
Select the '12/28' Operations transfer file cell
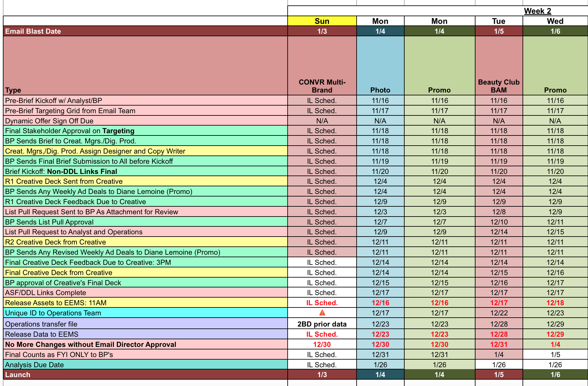[499, 324]
